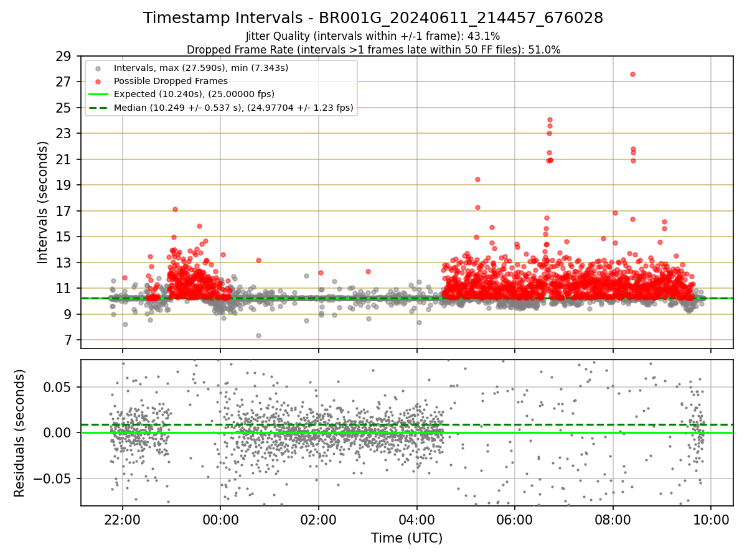Click the solid green line sample in the legend

98,95
